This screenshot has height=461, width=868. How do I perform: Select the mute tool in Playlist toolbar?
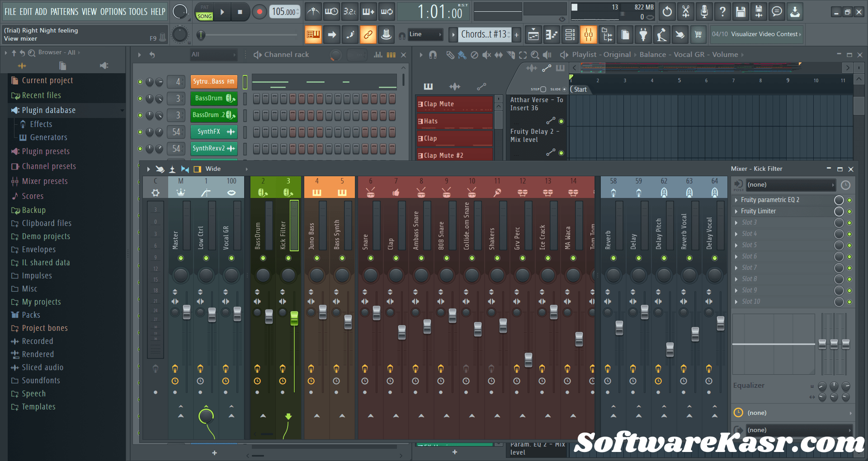point(486,55)
